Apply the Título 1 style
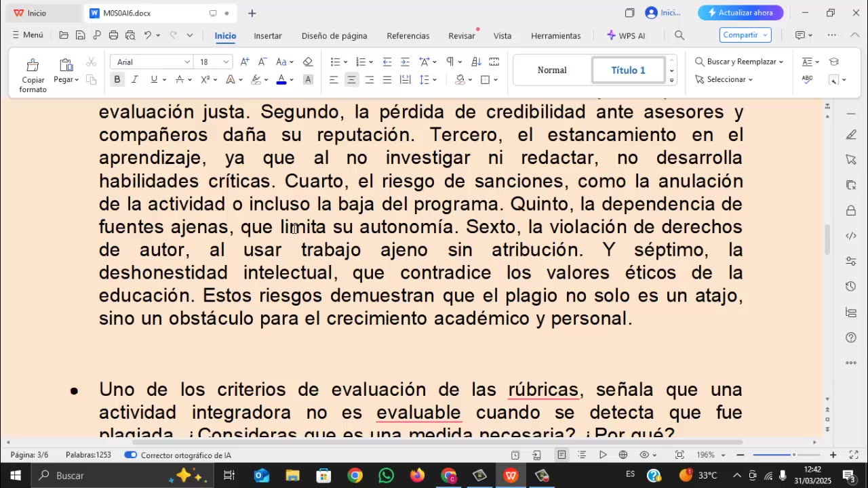Image resolution: width=868 pixels, height=488 pixels. pyautogui.click(x=628, y=70)
